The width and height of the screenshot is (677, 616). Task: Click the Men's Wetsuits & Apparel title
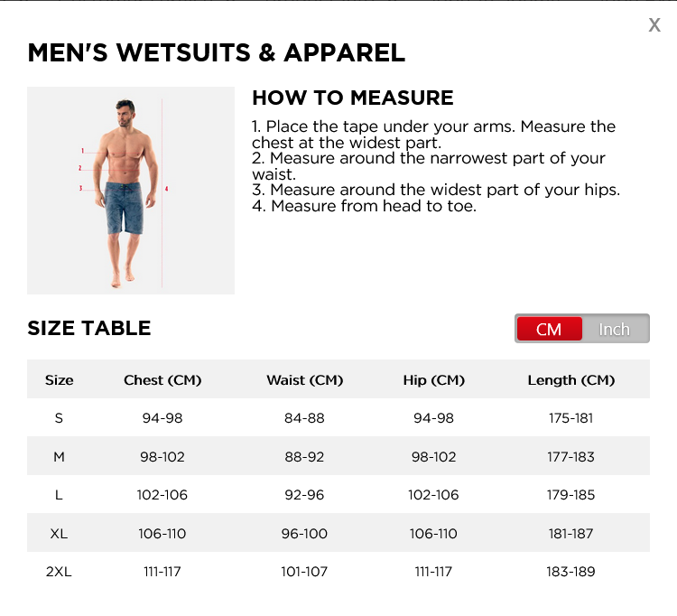click(x=217, y=52)
